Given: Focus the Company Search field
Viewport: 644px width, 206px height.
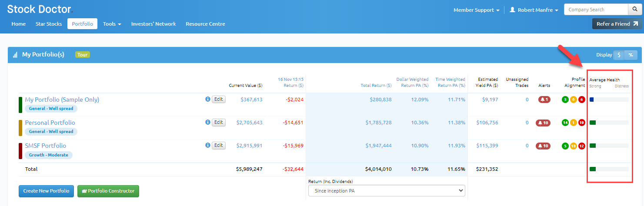Looking at the screenshot, I should (596, 10).
